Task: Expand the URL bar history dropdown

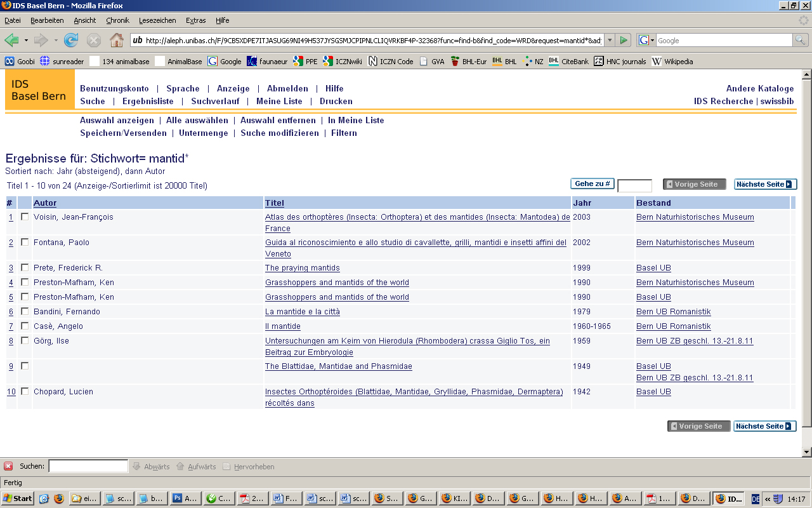Action: 610,40
